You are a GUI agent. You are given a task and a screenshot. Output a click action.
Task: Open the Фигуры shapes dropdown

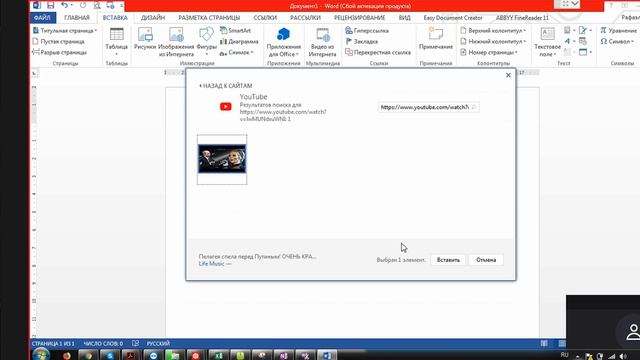pyautogui.click(x=206, y=42)
